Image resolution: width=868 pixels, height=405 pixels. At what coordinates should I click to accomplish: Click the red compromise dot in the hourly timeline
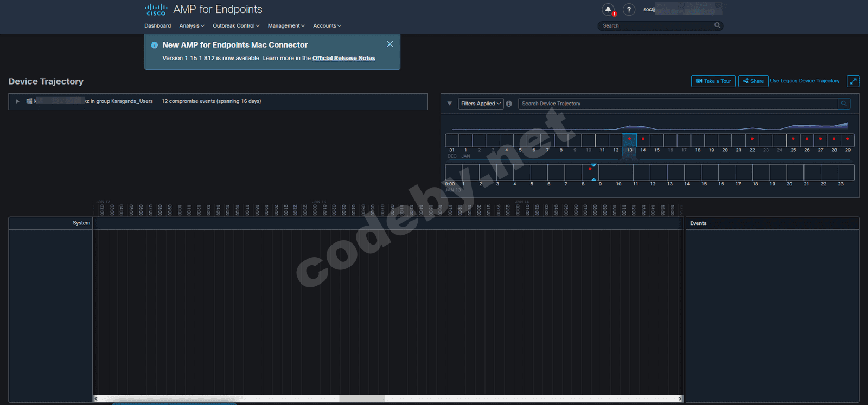pyautogui.click(x=590, y=169)
